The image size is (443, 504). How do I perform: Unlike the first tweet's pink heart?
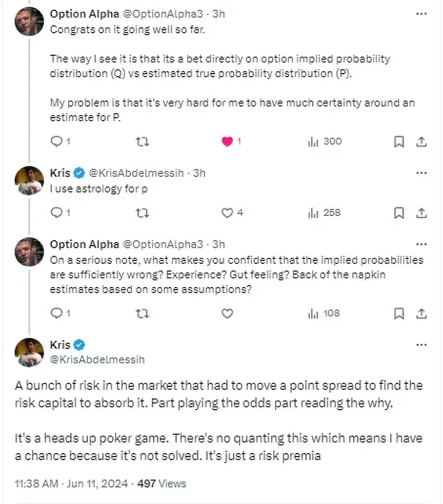[x=227, y=142]
